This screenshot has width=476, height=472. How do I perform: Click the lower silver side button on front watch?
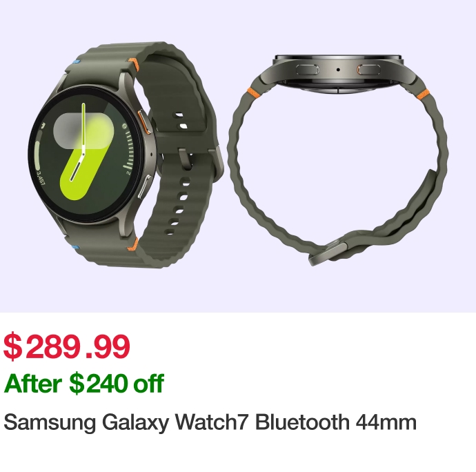pos(145,186)
